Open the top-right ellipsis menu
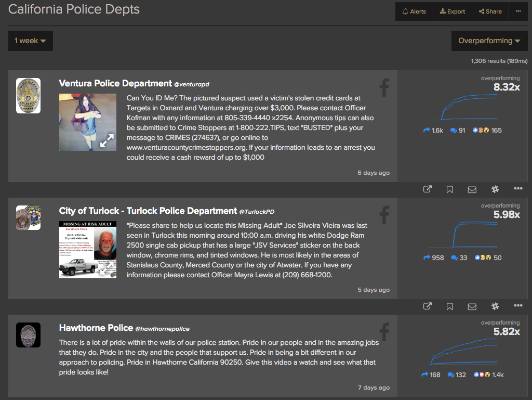 click(x=518, y=11)
